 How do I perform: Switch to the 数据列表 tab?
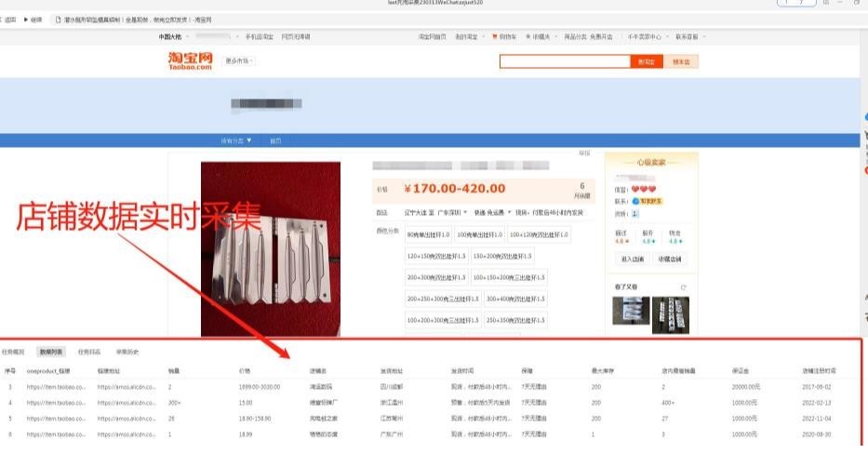51,352
